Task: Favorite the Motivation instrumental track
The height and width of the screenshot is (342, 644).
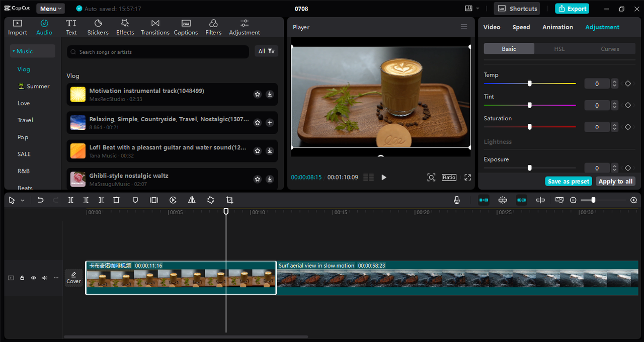Action: [258, 94]
